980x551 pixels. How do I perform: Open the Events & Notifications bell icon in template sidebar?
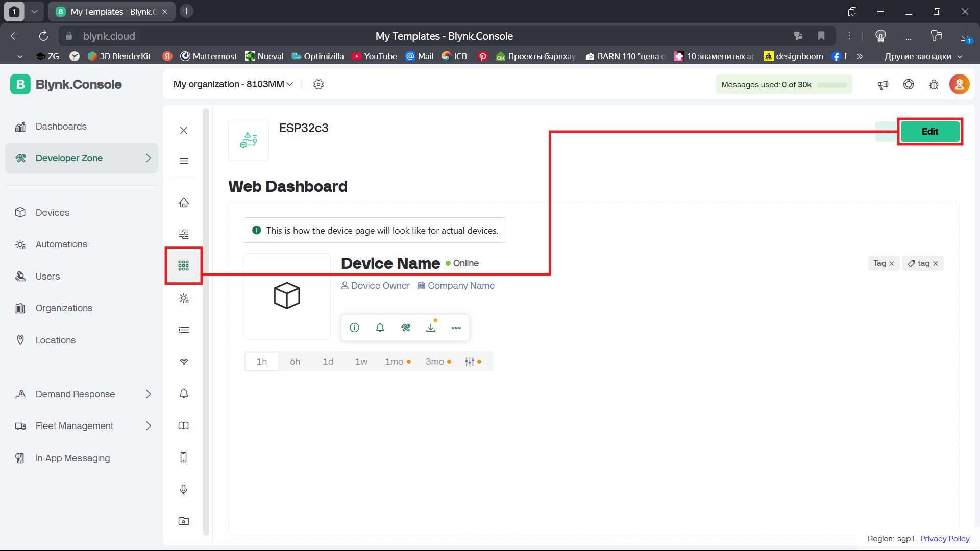pyautogui.click(x=184, y=393)
